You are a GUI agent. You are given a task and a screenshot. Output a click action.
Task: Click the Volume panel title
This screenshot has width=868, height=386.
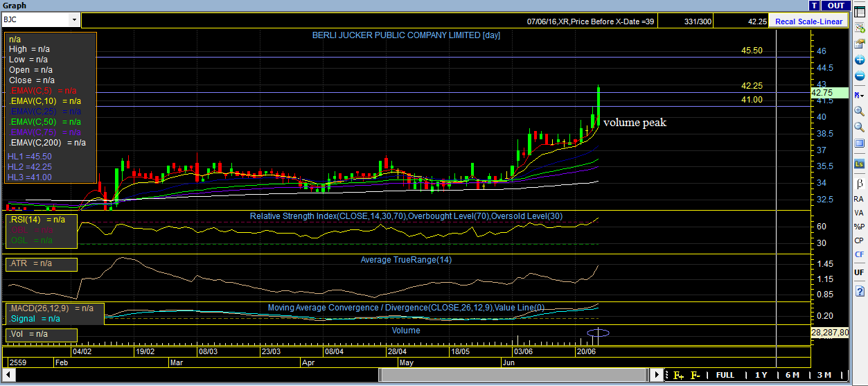[x=406, y=331]
